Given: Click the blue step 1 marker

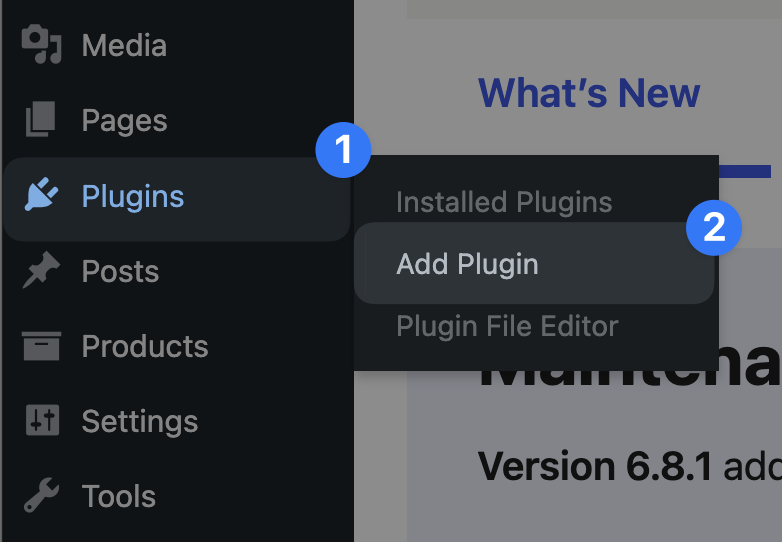Looking at the screenshot, I should [343, 152].
